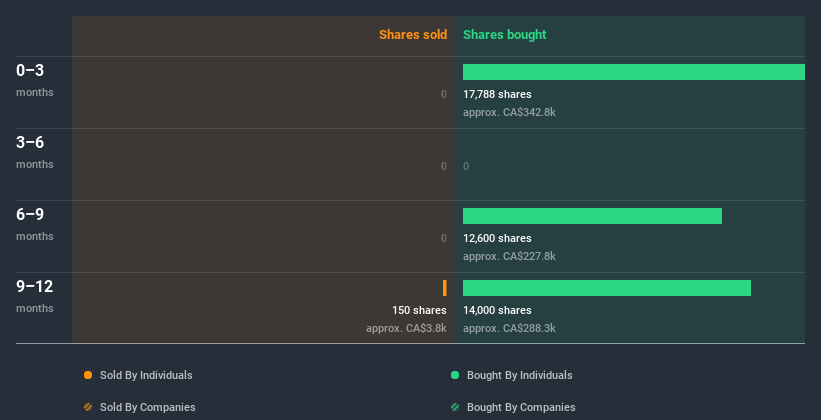Click the green Bought By Individuals legend dot

(x=455, y=375)
